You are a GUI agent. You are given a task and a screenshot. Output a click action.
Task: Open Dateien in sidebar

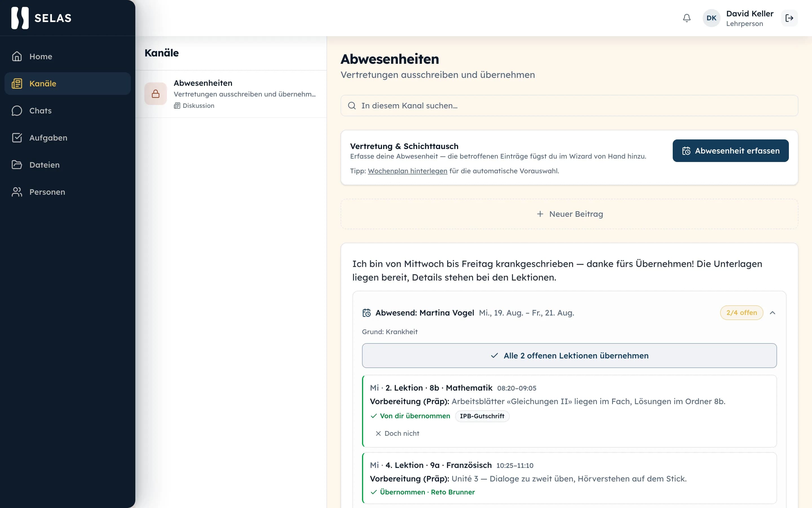tap(67, 165)
